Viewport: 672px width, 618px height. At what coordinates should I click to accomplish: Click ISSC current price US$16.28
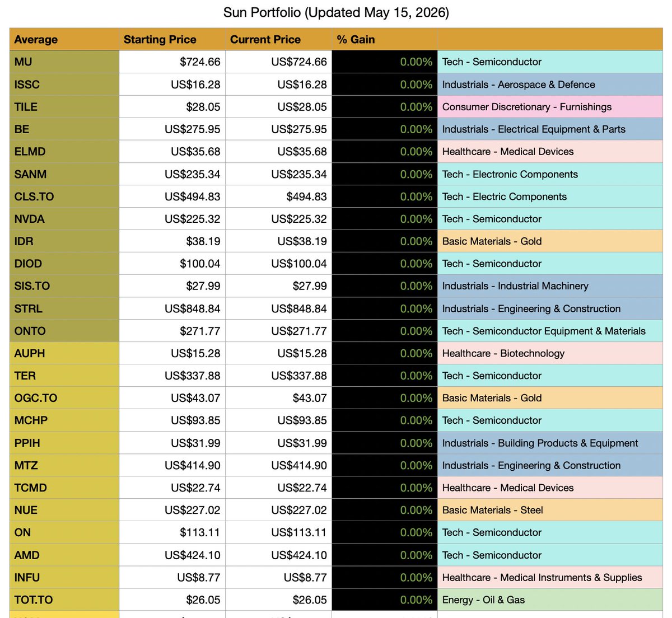[x=278, y=84]
